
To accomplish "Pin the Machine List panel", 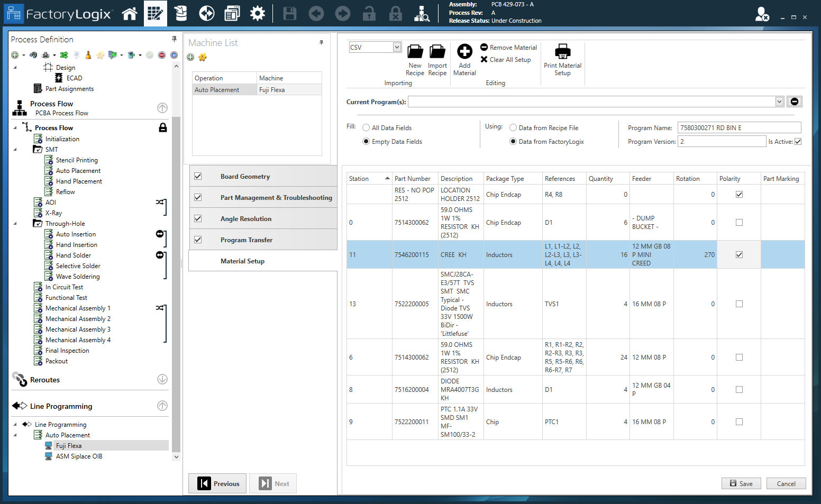I will (321, 42).
